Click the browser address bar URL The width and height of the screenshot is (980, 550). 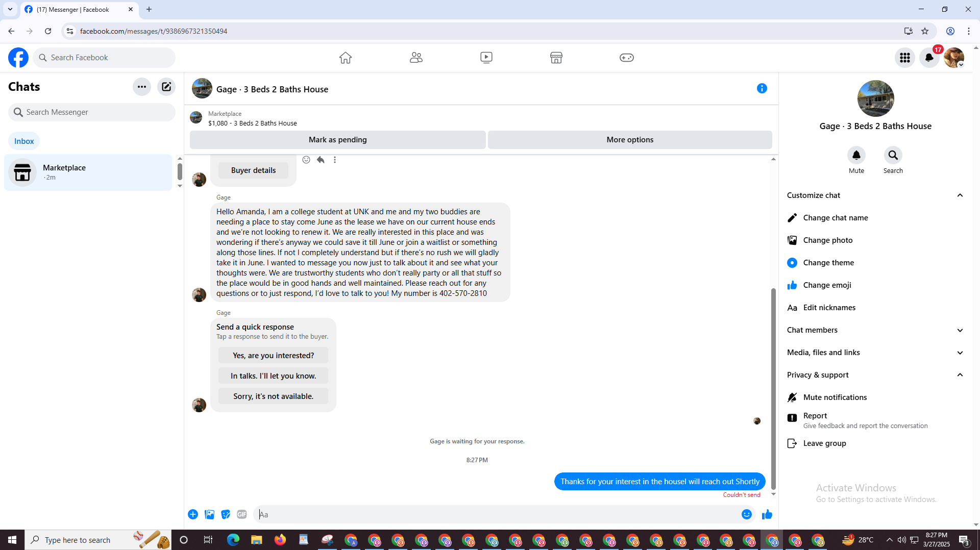154,31
